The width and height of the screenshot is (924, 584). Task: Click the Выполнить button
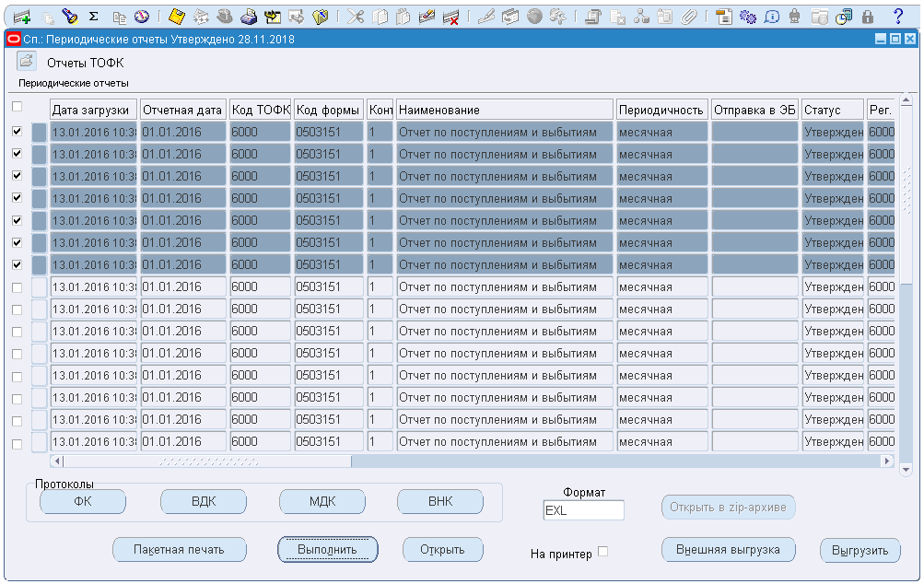point(328,549)
